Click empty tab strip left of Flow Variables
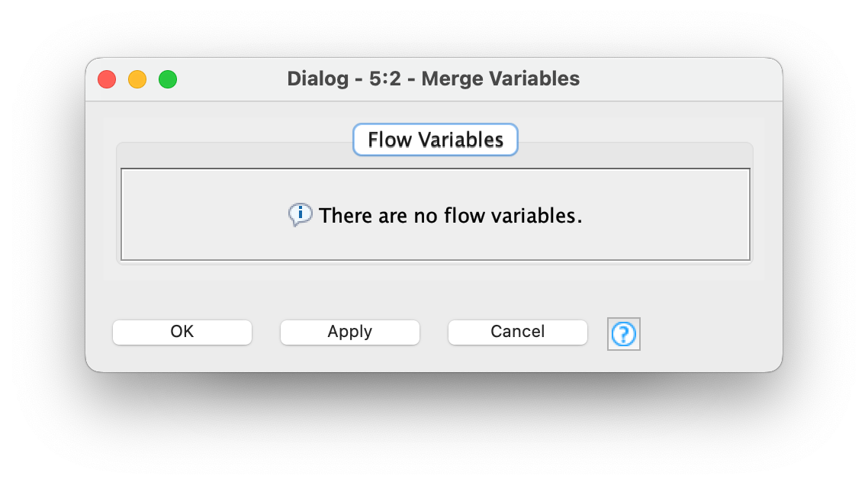 tap(229, 151)
